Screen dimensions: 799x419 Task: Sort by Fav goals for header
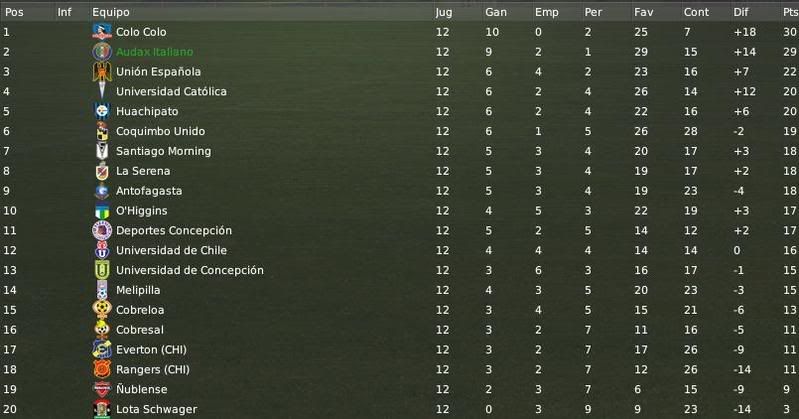644,12
